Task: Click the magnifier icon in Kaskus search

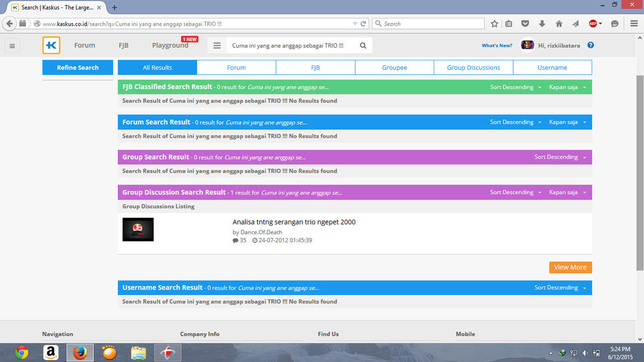Action: tap(363, 45)
